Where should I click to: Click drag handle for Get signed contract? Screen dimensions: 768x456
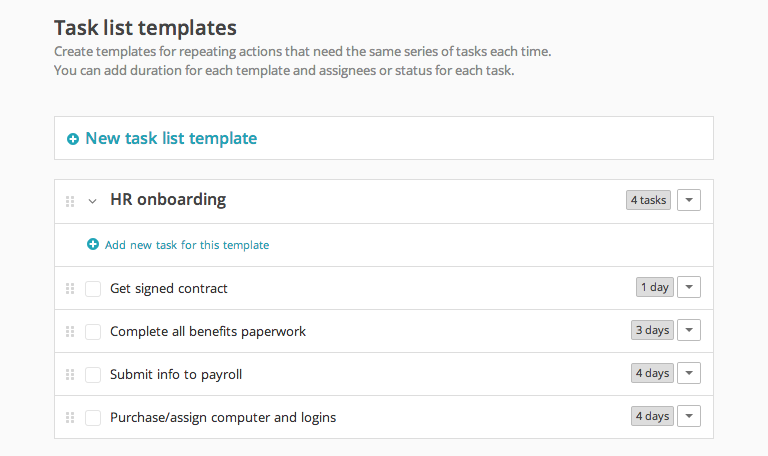click(70, 288)
